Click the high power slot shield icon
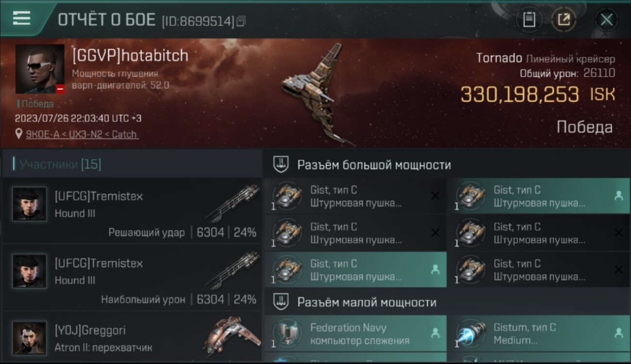This screenshot has width=631, height=364. [x=281, y=165]
